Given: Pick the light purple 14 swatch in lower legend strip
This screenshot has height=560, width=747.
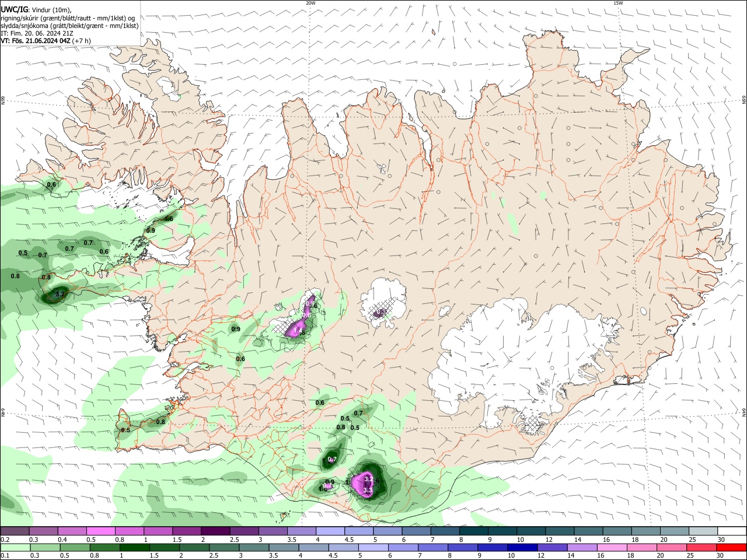Looking at the screenshot, I should click(583, 547).
